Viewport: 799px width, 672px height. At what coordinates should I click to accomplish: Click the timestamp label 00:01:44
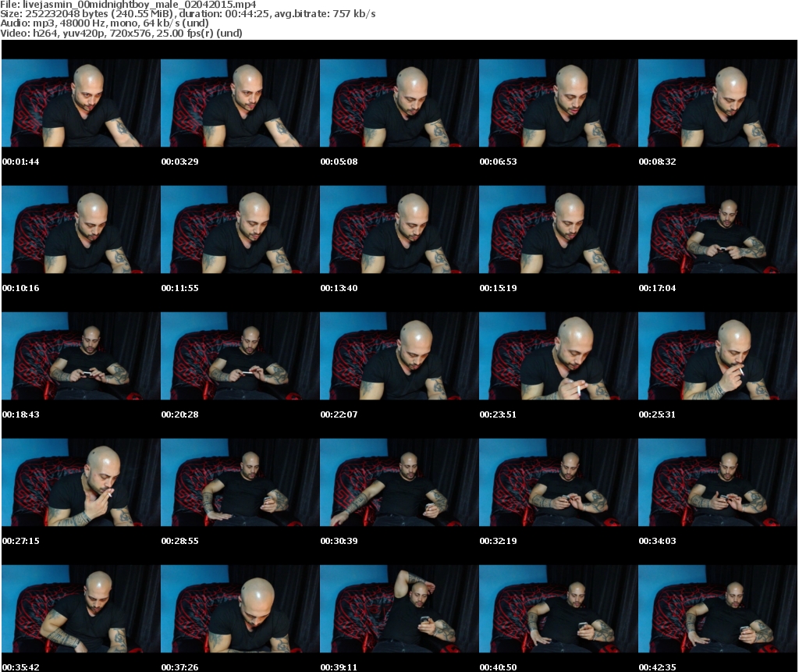21,162
